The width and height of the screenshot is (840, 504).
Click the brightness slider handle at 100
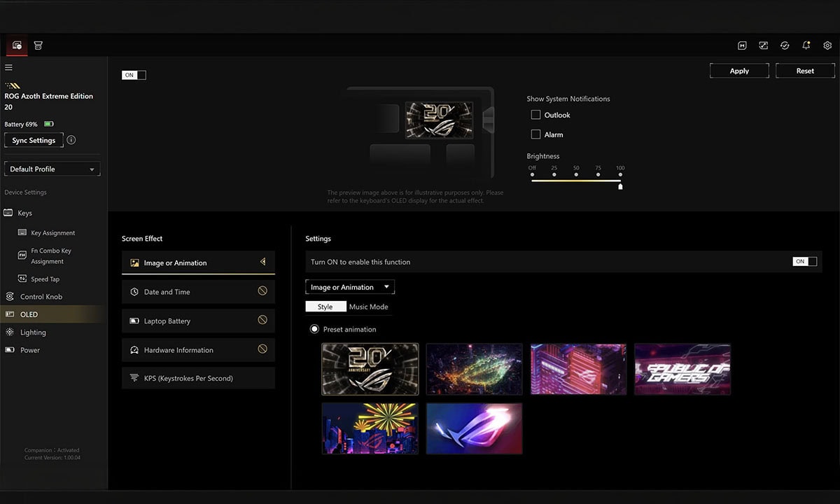click(x=620, y=186)
